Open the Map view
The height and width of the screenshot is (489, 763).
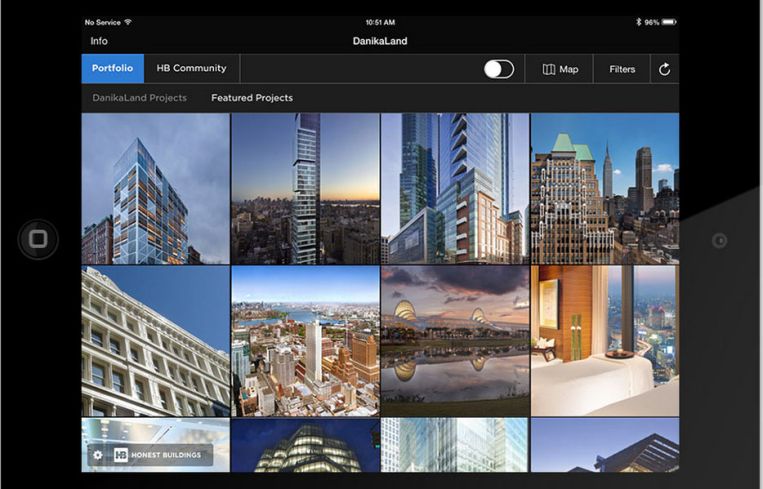[x=560, y=69]
